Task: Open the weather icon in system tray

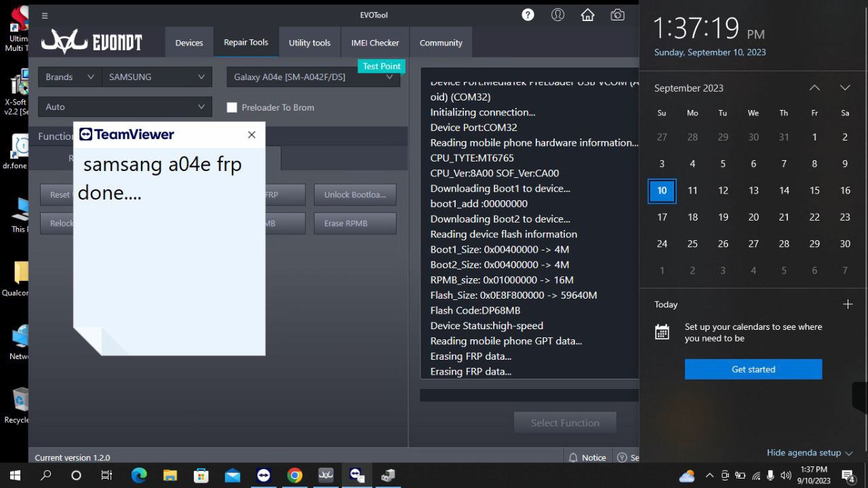Action: pos(687,476)
